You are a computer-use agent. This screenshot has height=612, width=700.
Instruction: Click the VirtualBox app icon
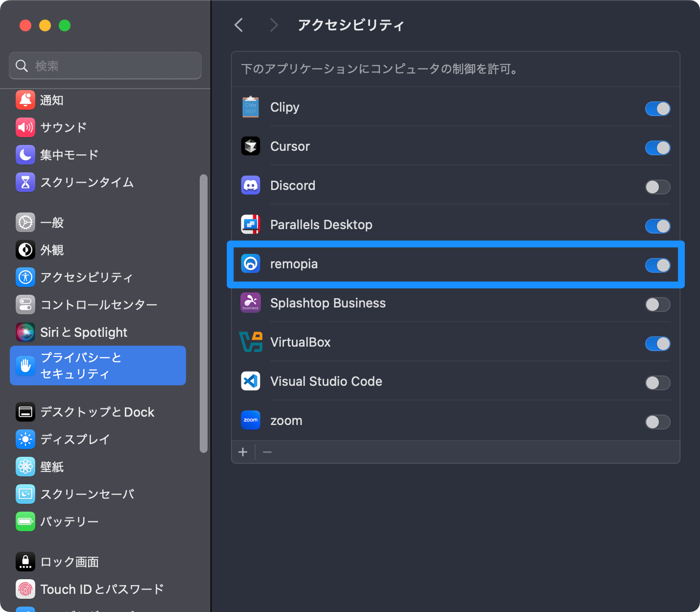click(251, 342)
